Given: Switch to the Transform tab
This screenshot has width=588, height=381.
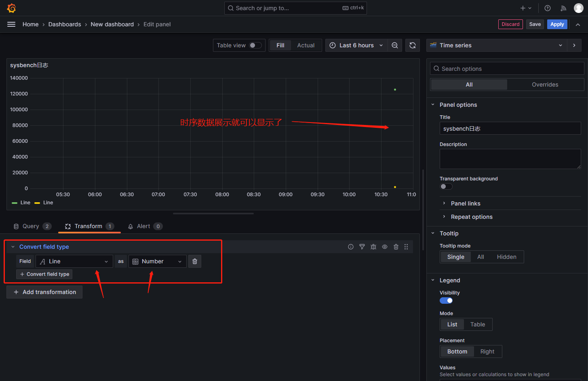Looking at the screenshot, I should tap(89, 226).
